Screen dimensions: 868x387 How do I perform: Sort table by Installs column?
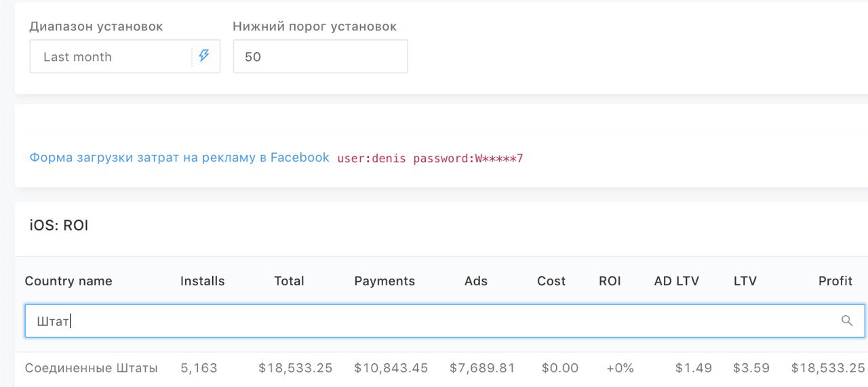click(x=202, y=281)
